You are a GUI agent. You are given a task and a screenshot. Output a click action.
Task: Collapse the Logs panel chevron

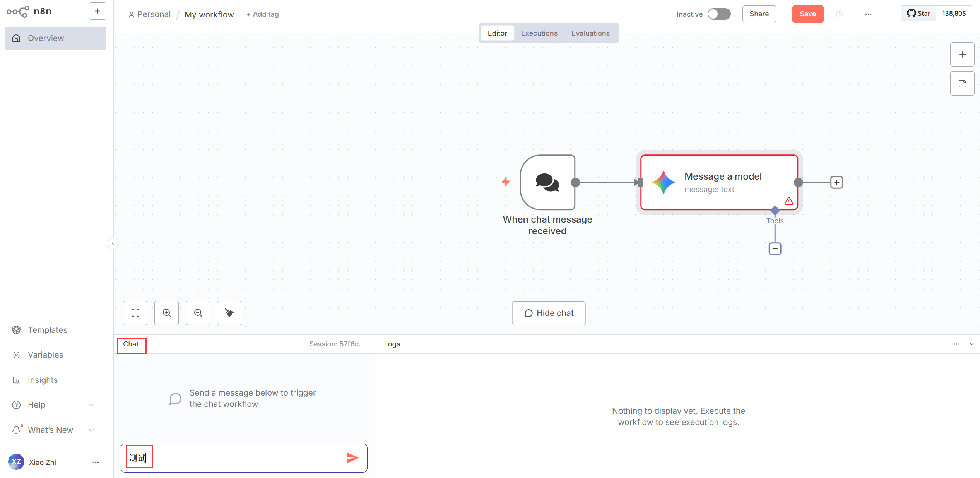971,344
